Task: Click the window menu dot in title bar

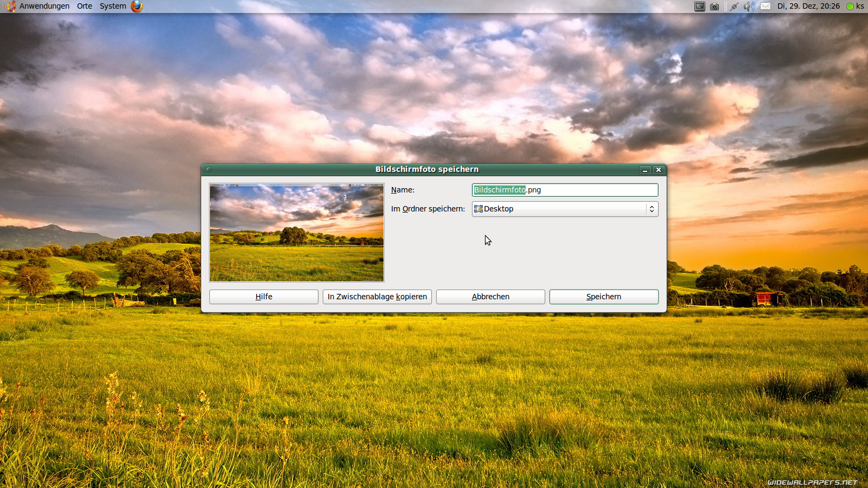Action: [208, 170]
